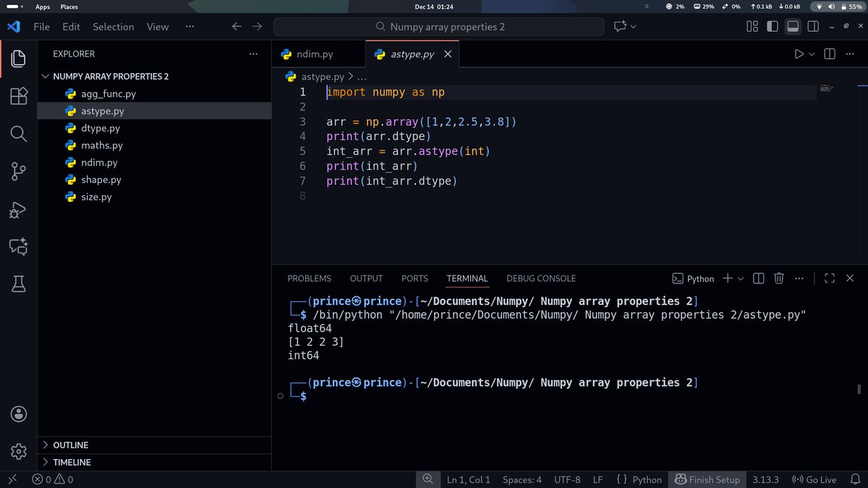This screenshot has height=488, width=868.
Task: Add a new terminal with plus icon
Action: click(728, 278)
